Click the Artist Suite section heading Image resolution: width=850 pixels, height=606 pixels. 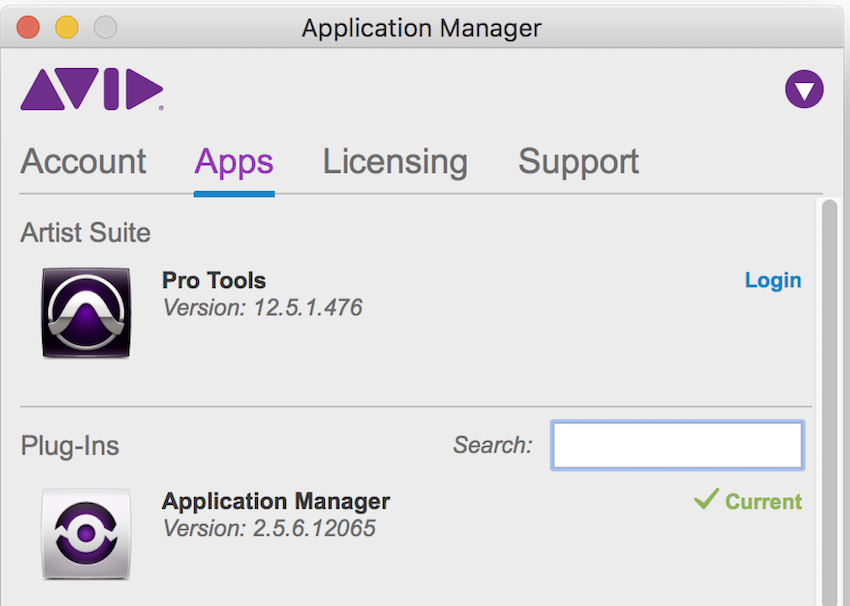click(x=85, y=233)
